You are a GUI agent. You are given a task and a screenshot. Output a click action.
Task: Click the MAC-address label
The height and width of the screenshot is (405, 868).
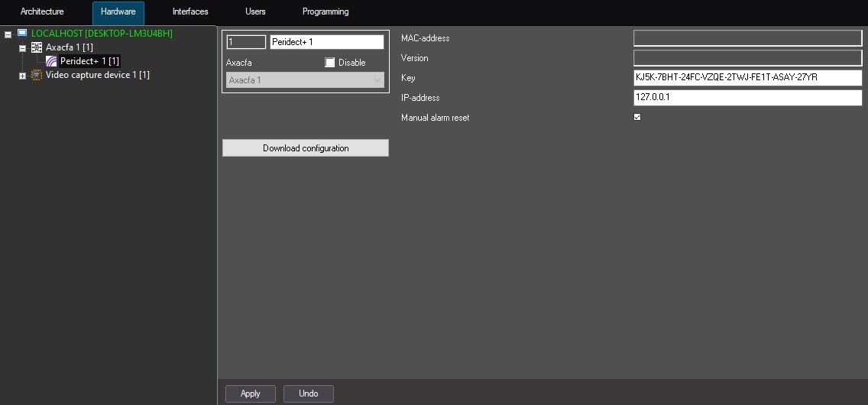point(425,38)
